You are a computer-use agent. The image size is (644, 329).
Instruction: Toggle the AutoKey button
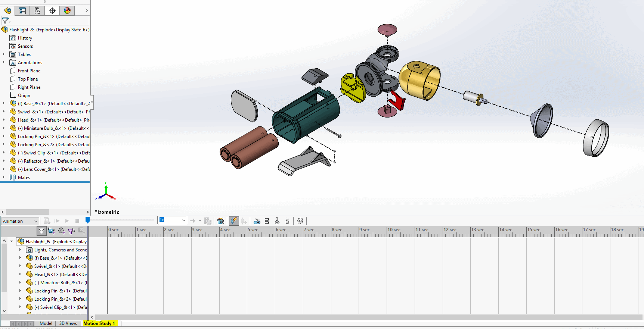[x=234, y=221]
